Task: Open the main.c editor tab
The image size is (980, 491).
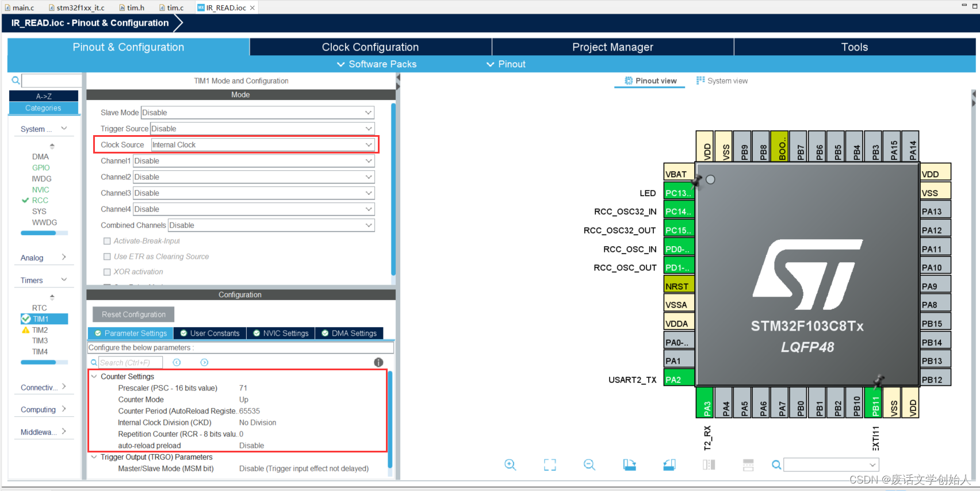Action: [19, 7]
